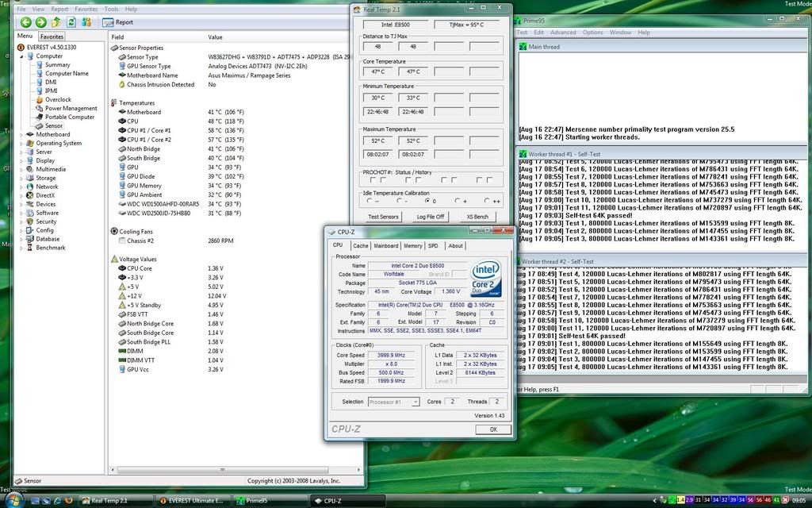Click the Report button in EVEREST toolbar
This screenshot has width=812, height=508.
coord(118,22)
